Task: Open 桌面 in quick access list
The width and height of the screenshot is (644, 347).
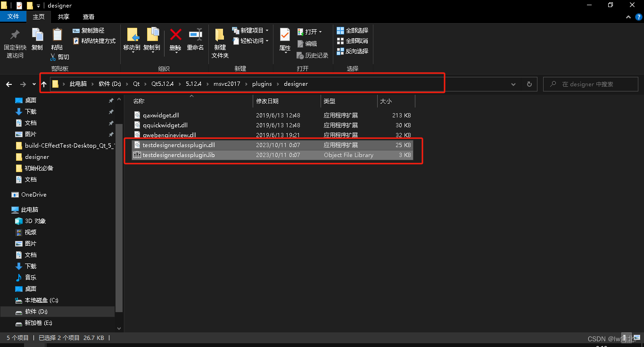Action: click(x=31, y=100)
